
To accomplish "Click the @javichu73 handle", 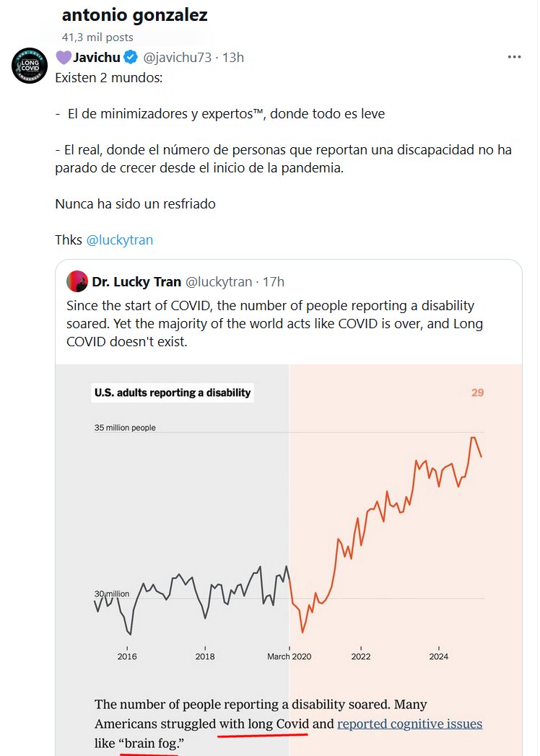I will point(178,57).
